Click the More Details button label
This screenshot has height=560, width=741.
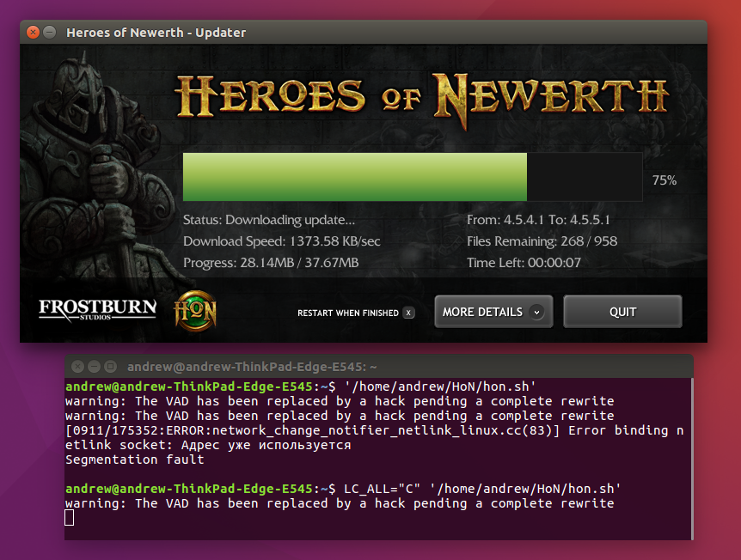pyautogui.click(x=482, y=313)
